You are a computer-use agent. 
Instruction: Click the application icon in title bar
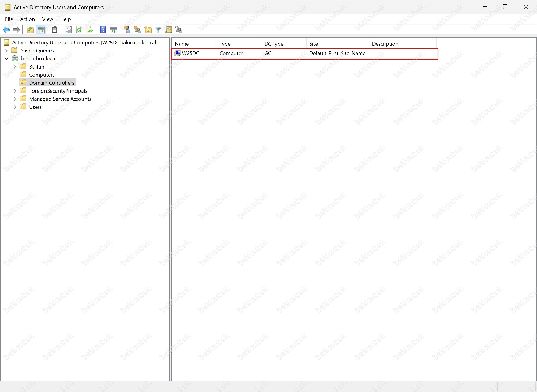coord(7,7)
